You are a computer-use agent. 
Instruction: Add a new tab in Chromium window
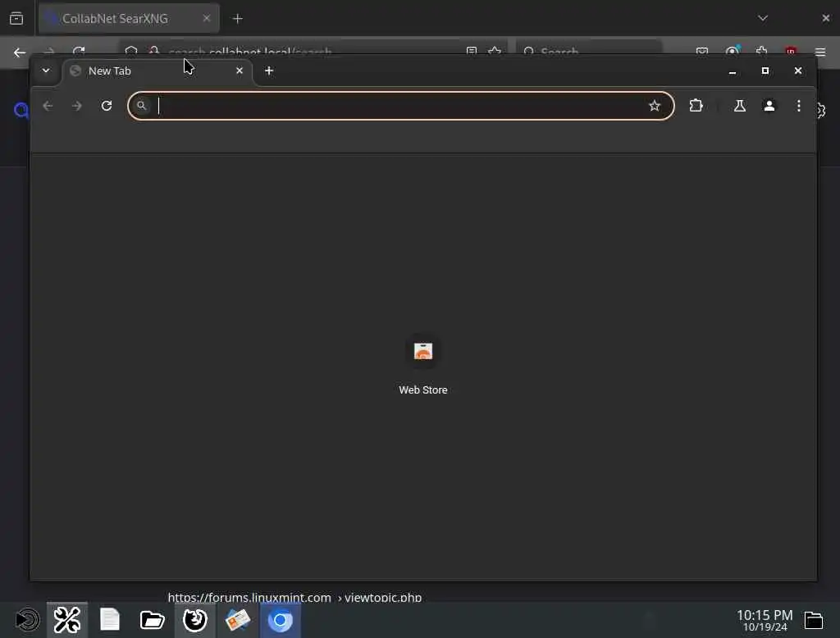click(x=269, y=71)
